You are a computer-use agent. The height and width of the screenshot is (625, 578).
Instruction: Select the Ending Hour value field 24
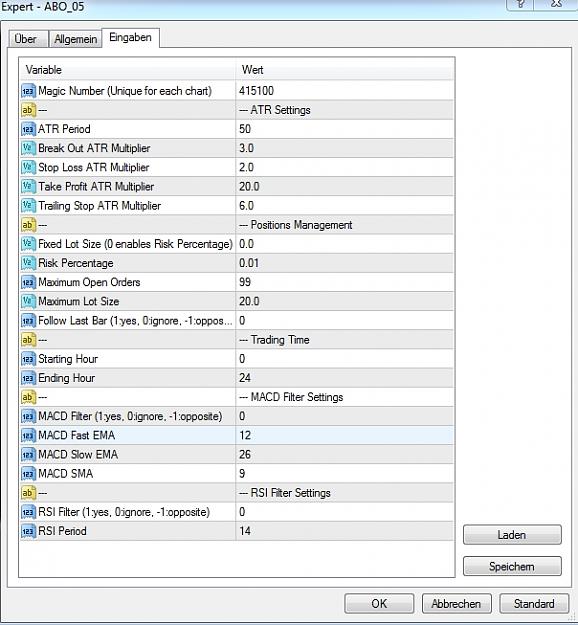pyautogui.click(x=345, y=378)
